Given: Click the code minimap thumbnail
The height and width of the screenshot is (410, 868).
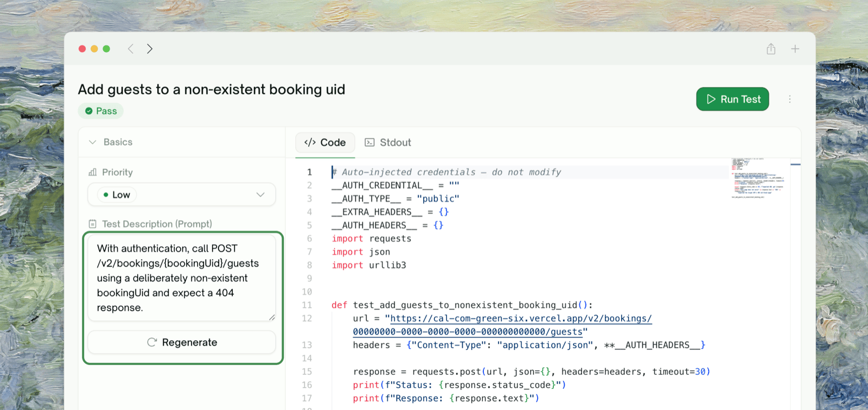Looking at the screenshot, I should click(757, 178).
